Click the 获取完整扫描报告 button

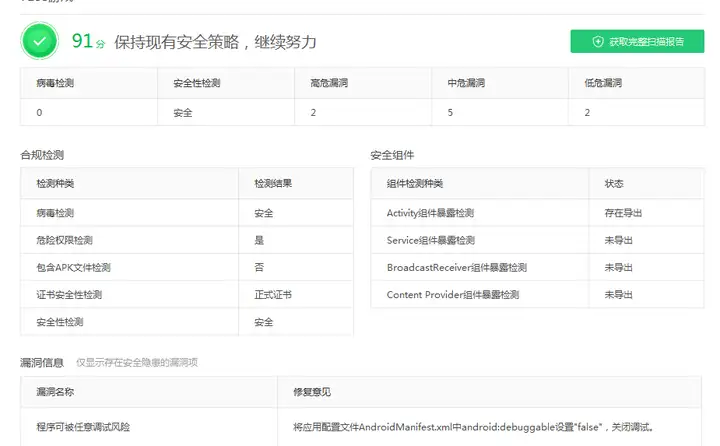pyautogui.click(x=637, y=42)
